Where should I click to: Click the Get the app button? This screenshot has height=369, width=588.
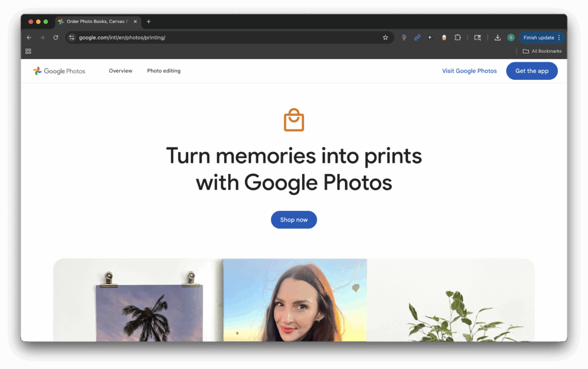point(532,71)
